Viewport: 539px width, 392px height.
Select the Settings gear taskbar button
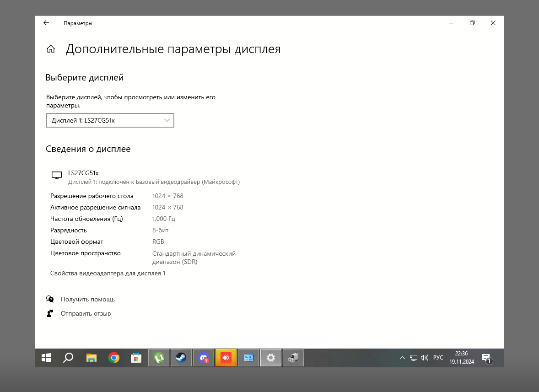click(271, 358)
